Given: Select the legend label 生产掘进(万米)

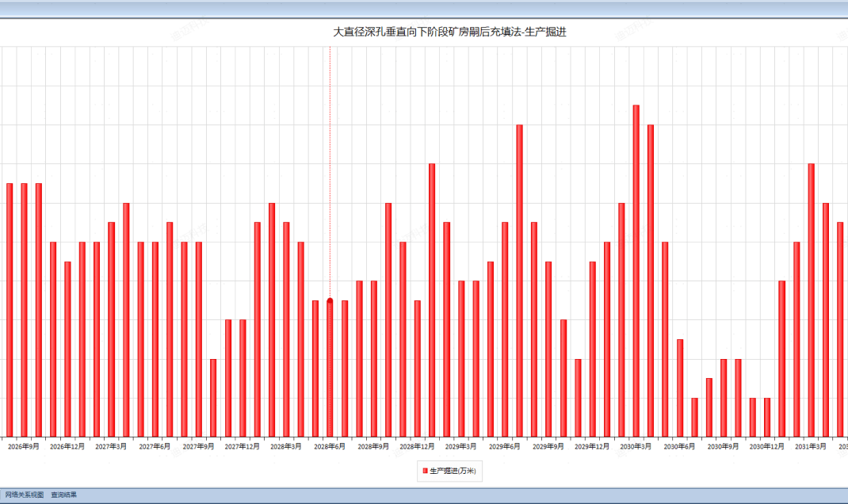Looking at the screenshot, I should click(x=453, y=471).
